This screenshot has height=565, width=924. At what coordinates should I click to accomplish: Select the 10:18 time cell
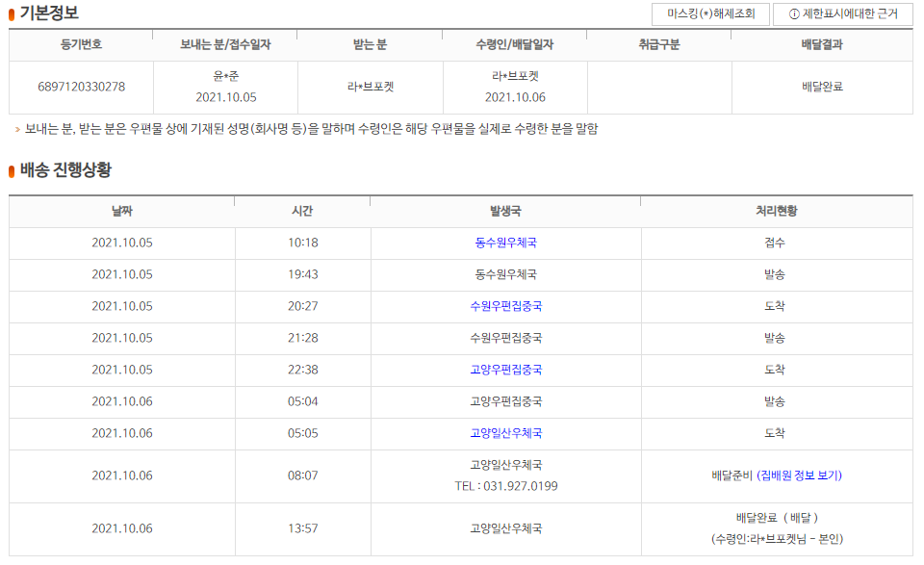[303, 243]
